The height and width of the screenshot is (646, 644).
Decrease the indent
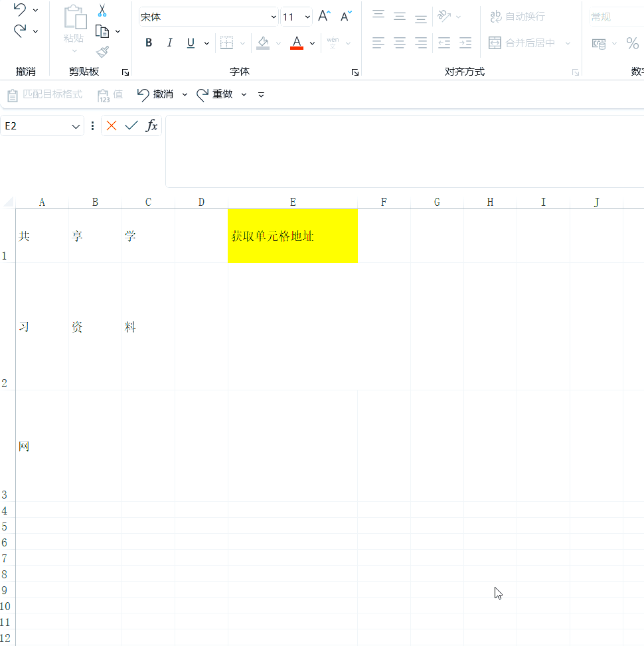tap(444, 42)
